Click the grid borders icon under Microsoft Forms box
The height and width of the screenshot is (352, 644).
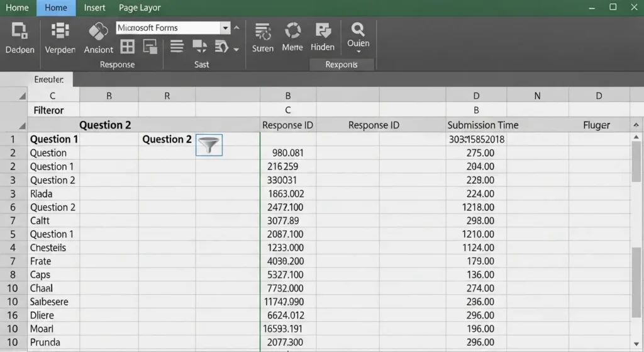tap(127, 47)
